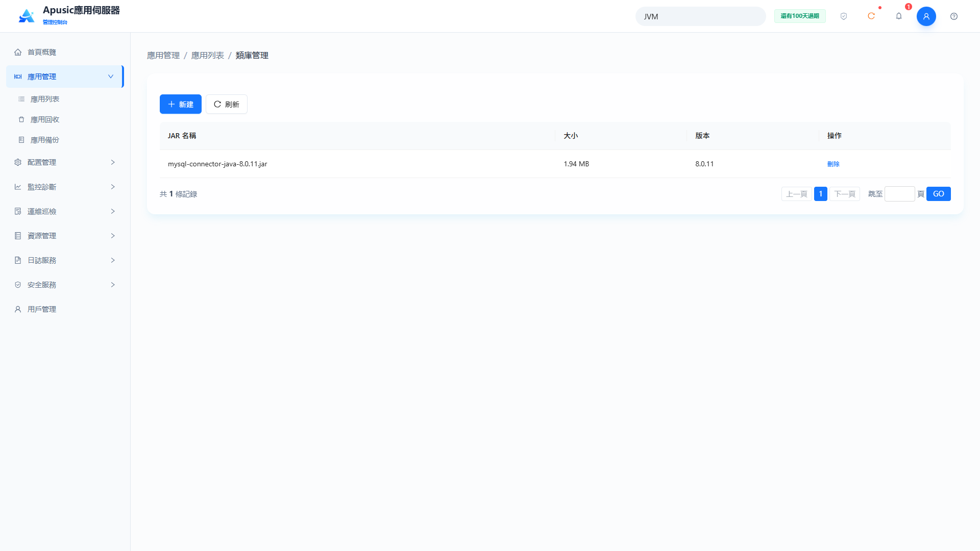
Task: Click the 刷新 button
Action: point(227,104)
